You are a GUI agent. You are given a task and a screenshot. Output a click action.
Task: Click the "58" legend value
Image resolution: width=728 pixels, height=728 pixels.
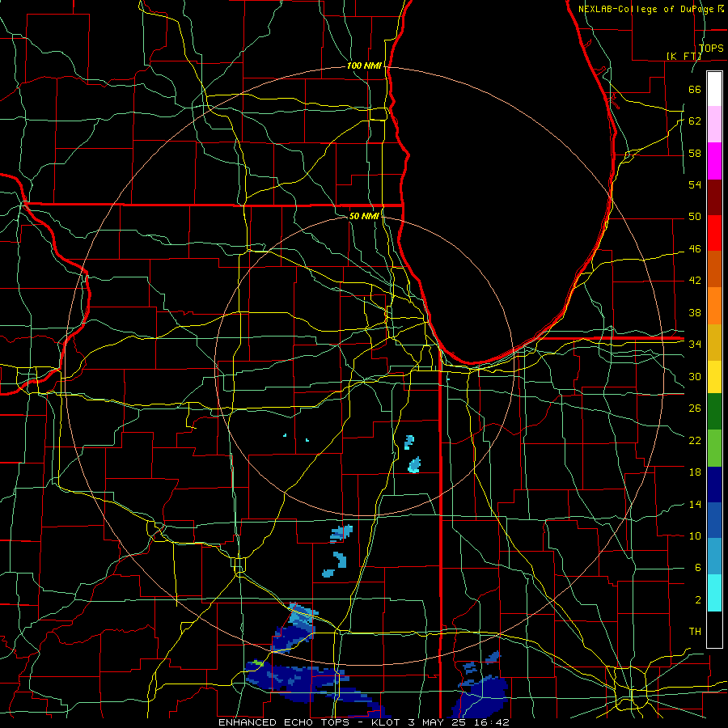695,153
